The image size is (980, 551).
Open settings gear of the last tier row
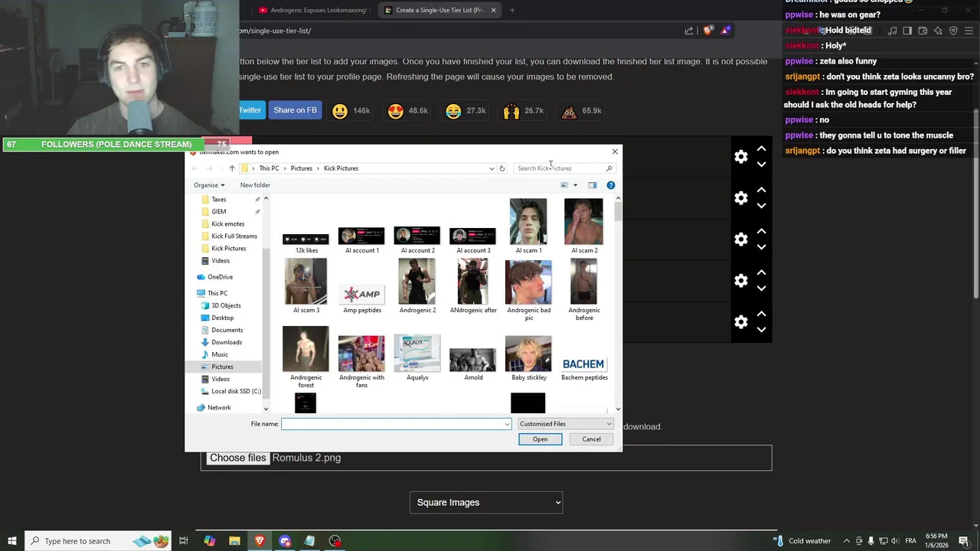741,322
